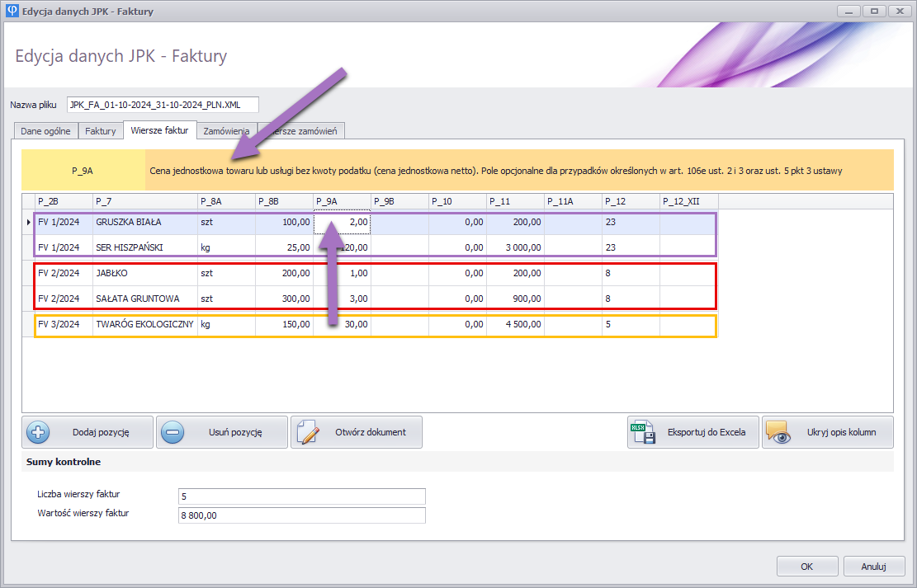Select the SAŁATA GRUNTOWA product cell

[144, 299]
